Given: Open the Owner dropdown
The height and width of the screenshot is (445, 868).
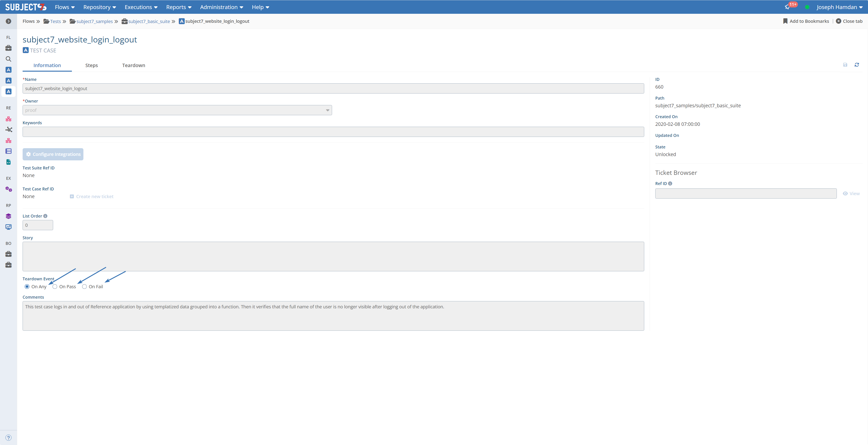Looking at the screenshot, I should tap(177, 110).
